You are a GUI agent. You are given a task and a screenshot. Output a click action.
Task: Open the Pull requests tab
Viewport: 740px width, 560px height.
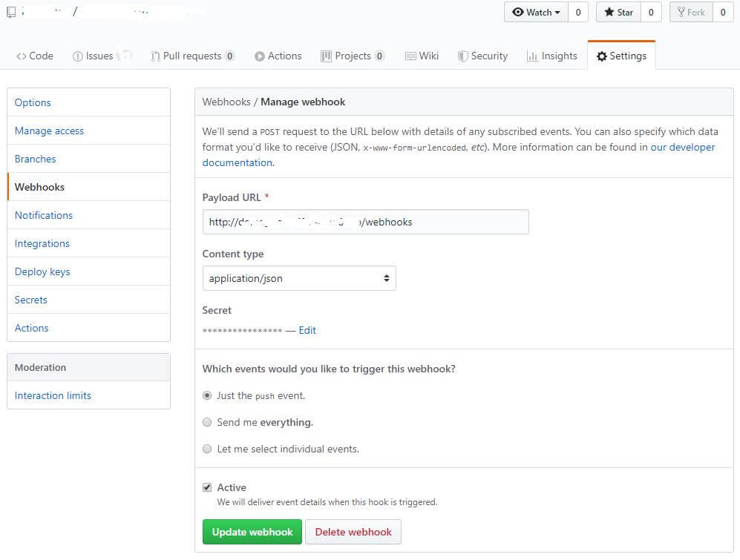click(x=192, y=56)
